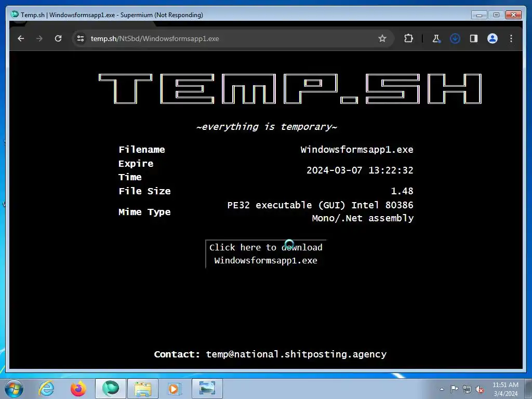This screenshot has width=532, height=399.
Task: Click the File Size label
Action: 144,191
